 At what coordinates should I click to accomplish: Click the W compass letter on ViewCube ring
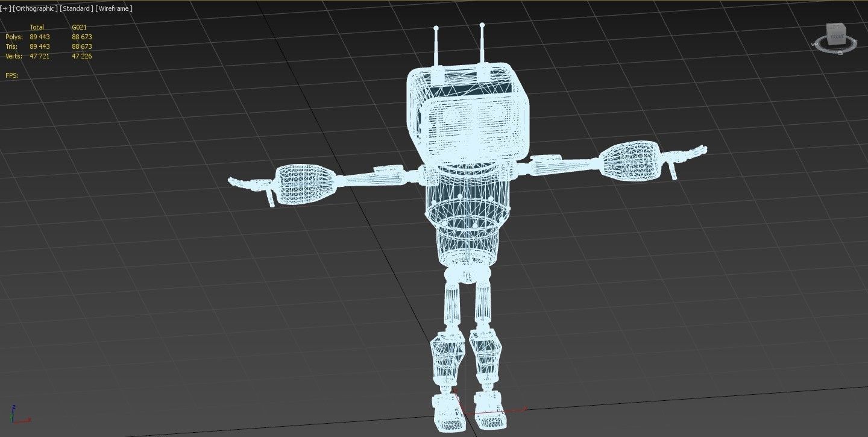814,44
